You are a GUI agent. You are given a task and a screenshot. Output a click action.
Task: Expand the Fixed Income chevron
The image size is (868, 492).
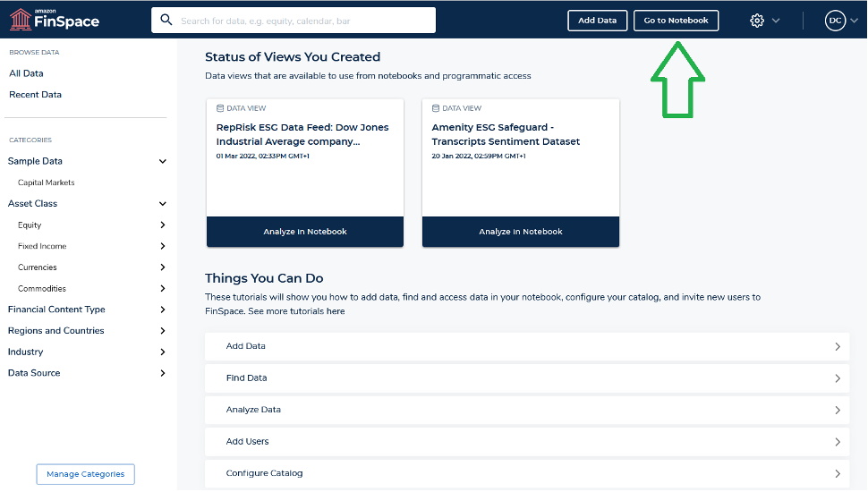coord(163,246)
